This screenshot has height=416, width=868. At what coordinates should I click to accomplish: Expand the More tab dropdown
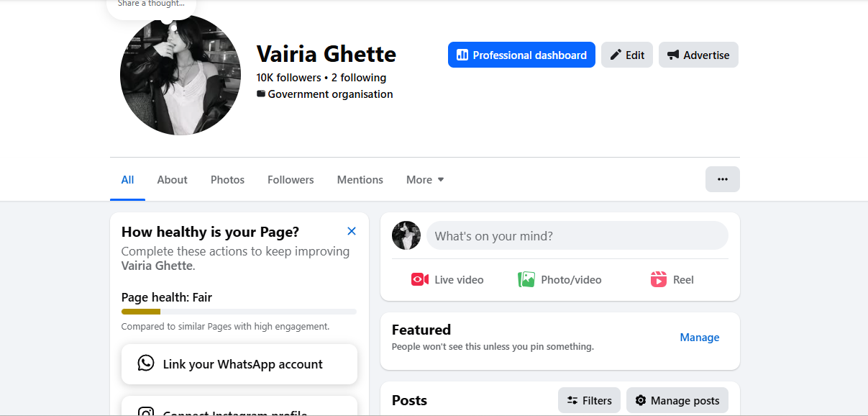pyautogui.click(x=425, y=180)
